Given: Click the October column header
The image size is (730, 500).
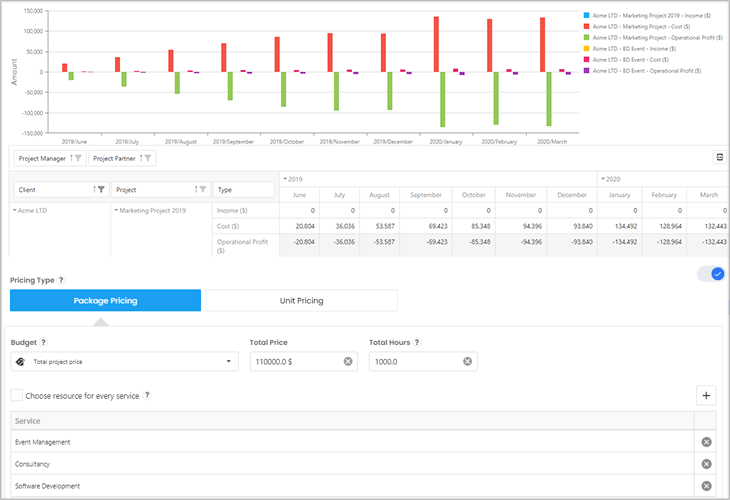Looking at the screenshot, I should 473,195.
